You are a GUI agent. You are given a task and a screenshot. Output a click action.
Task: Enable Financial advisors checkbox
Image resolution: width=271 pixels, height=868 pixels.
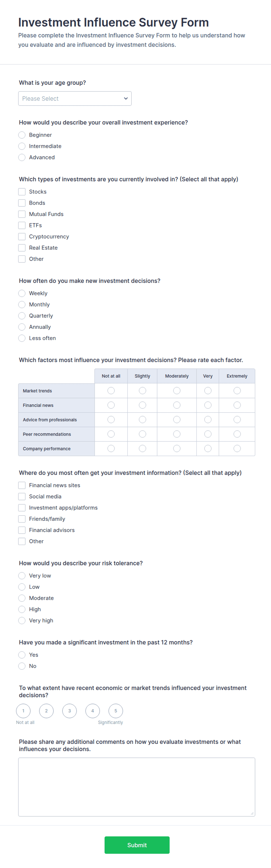point(22,530)
